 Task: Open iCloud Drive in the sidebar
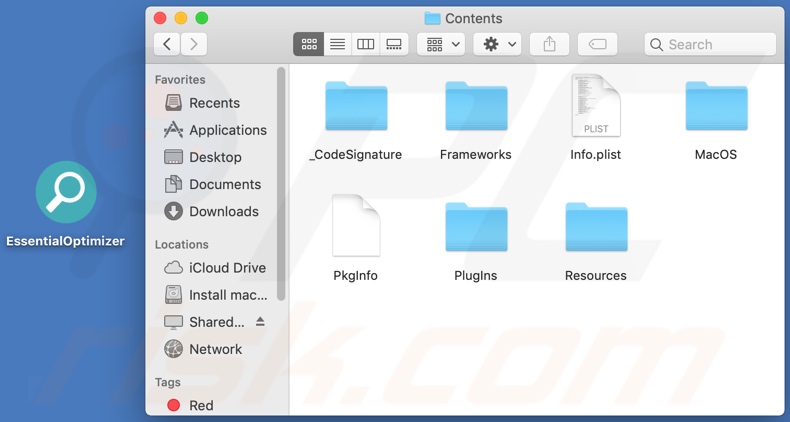214,268
